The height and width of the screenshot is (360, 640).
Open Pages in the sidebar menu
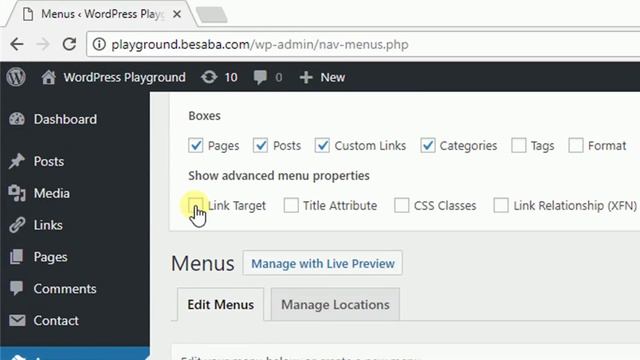[50, 257]
